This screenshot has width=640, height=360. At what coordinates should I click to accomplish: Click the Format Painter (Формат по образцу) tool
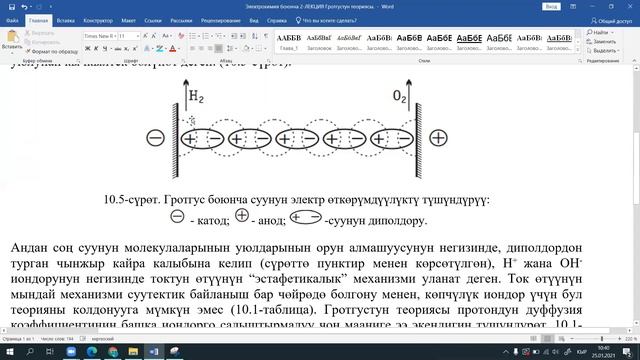(x=51, y=51)
